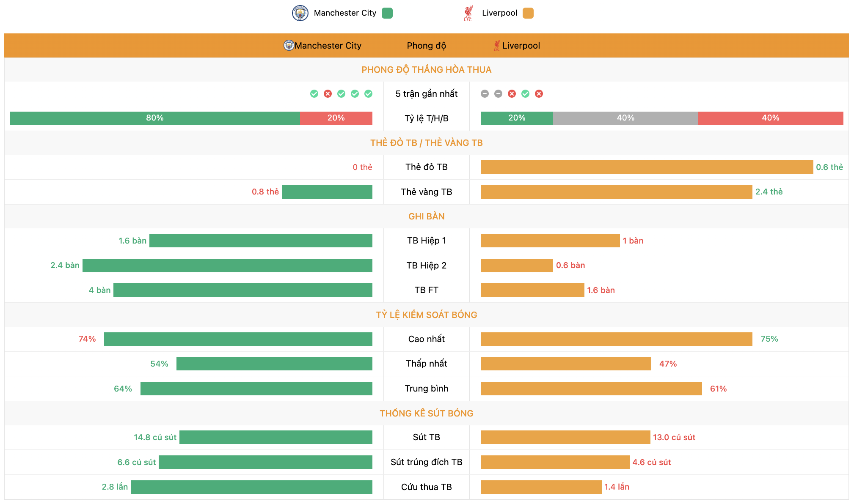
Task: Click Manchester City's '74%' highest possession value
Action: 87,339
